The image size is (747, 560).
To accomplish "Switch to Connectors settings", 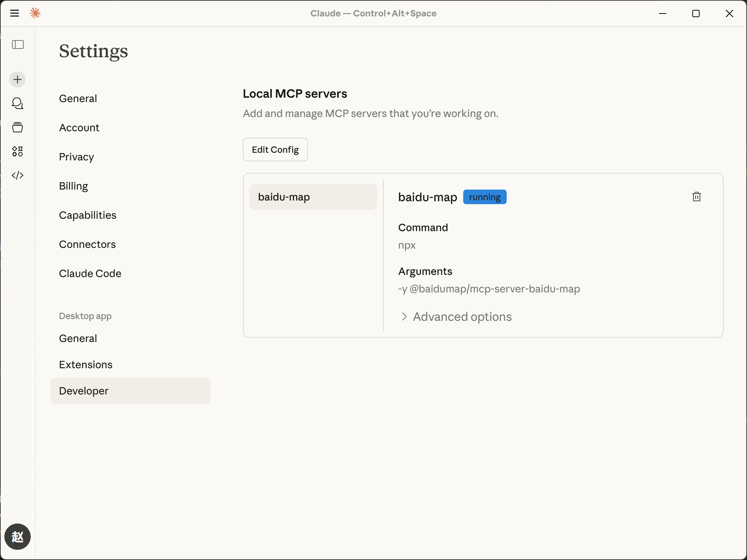I will tap(88, 244).
